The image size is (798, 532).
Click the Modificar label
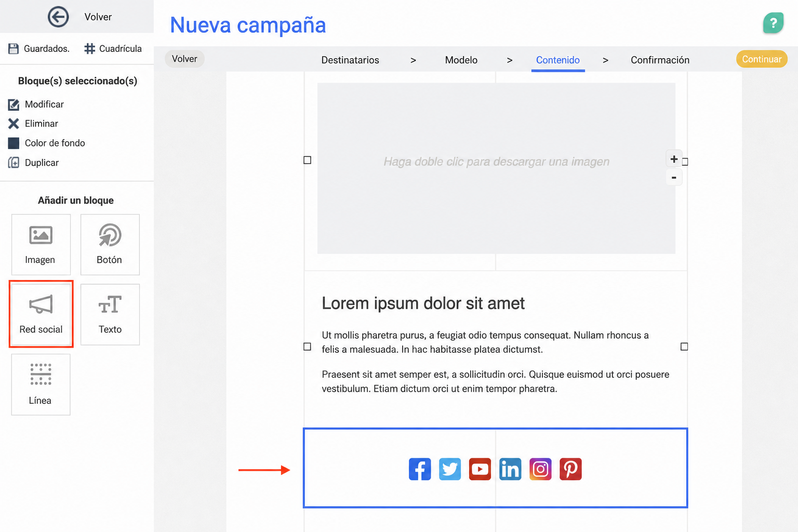44,104
